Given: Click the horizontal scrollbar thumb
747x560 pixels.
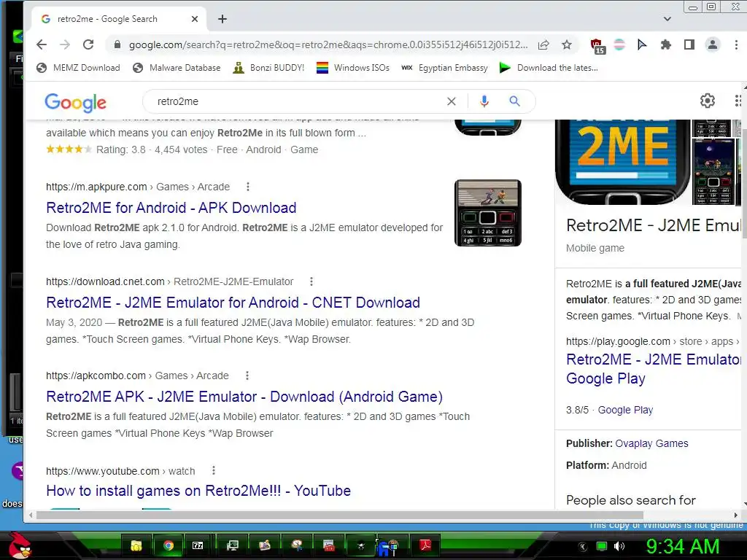Looking at the screenshot, I should pos(340,516).
